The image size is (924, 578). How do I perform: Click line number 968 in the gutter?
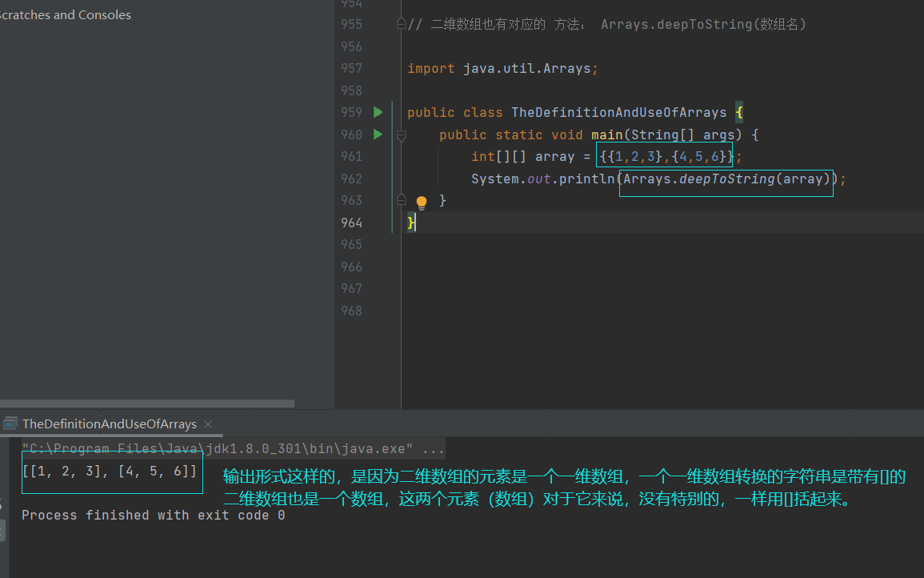coord(351,311)
